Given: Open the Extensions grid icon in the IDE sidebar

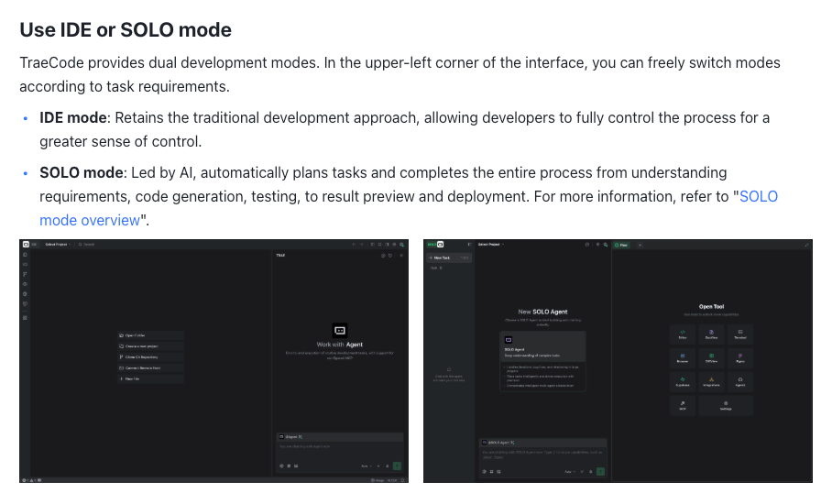Looking at the screenshot, I should click(x=25, y=318).
